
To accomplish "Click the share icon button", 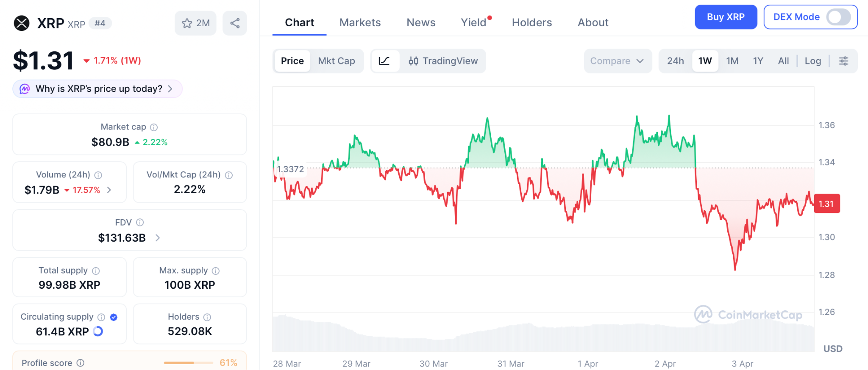I will coord(235,23).
